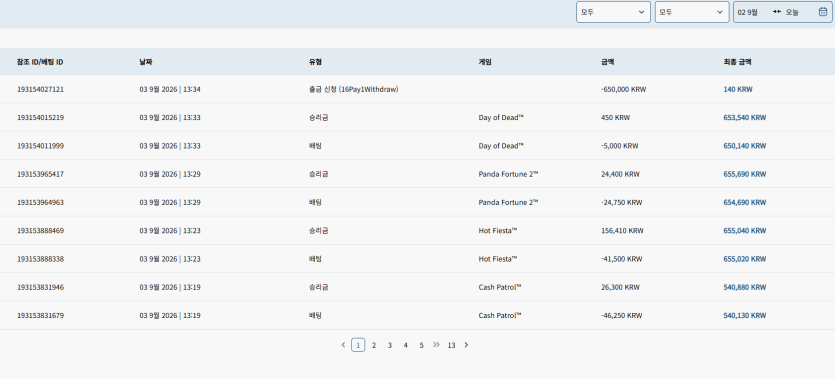Screen dimensions: 835x379
Task: Click final balance 655,020 KRW
Action: click(744, 259)
